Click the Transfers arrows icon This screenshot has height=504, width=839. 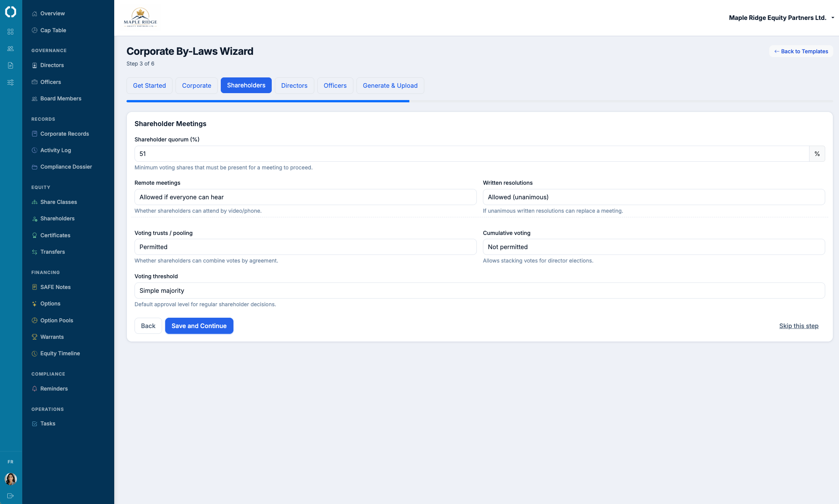[x=34, y=252]
